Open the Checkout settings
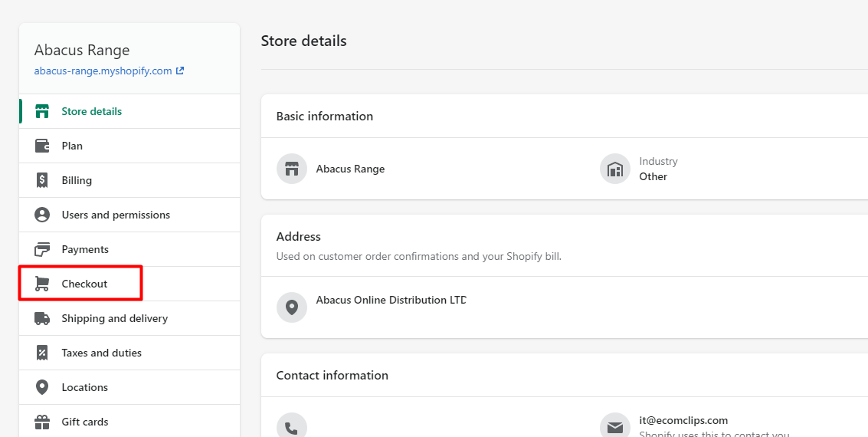This screenshot has height=437, width=868. click(x=129, y=284)
